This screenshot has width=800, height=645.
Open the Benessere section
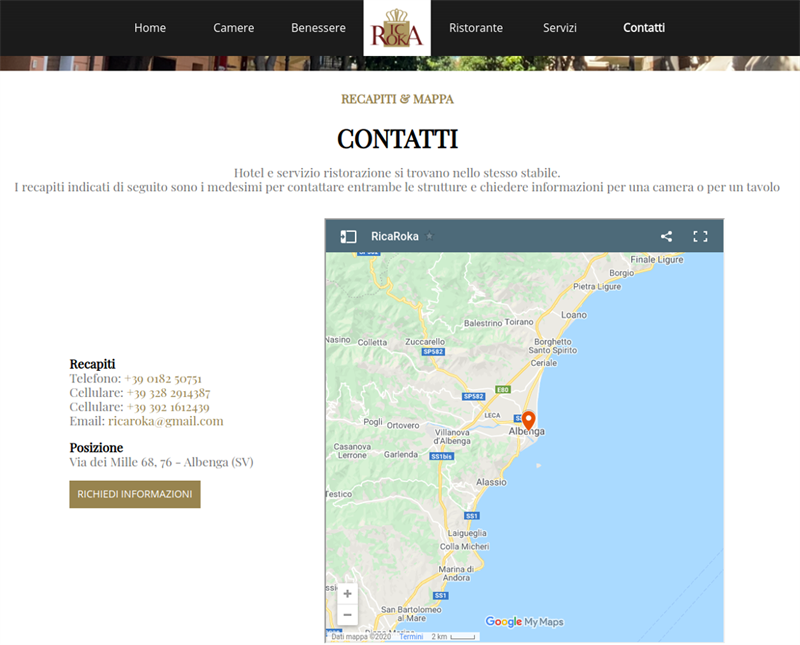pos(318,28)
